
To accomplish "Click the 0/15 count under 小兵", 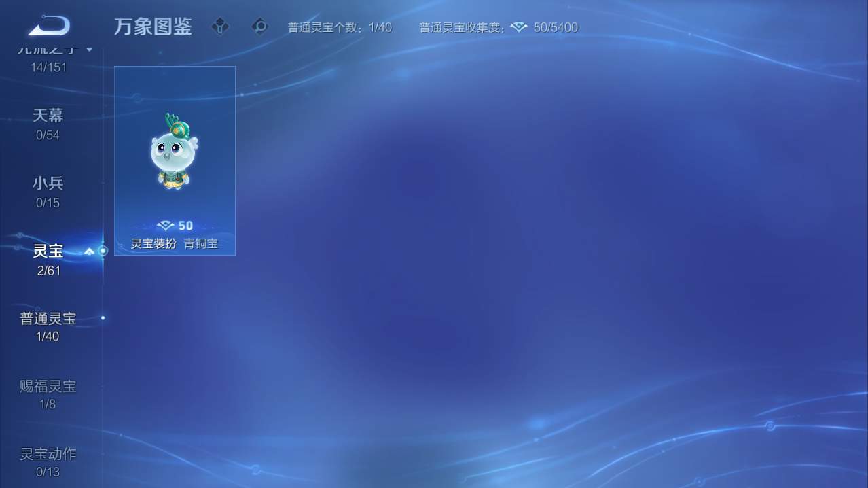I will 48,203.
